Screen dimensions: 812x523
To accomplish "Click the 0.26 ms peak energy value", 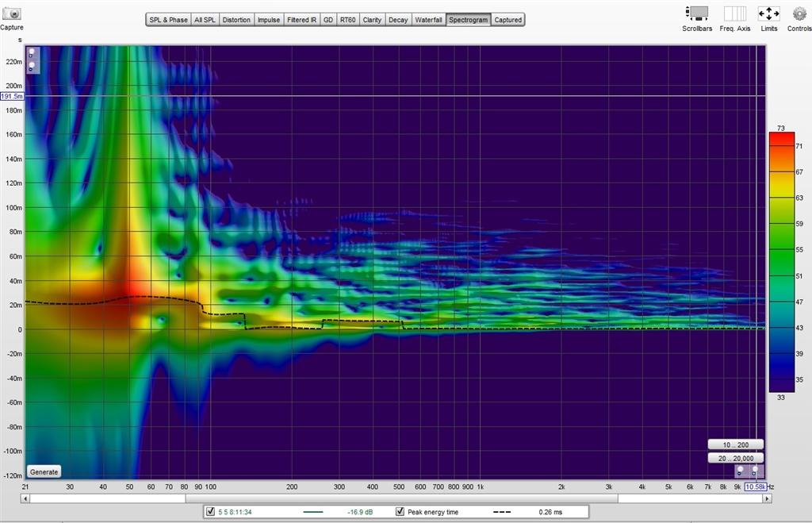I will tap(550, 512).
